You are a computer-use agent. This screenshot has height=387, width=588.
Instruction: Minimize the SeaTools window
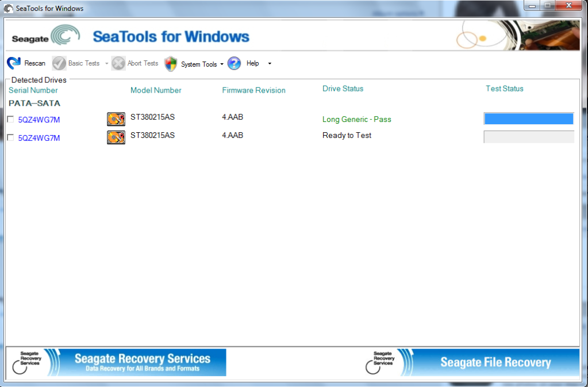click(532, 6)
